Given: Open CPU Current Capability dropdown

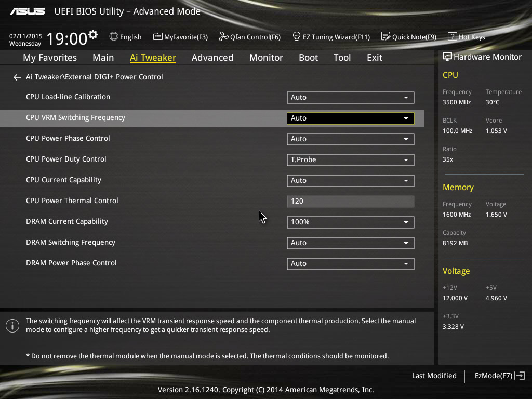Looking at the screenshot, I should click(351, 180).
